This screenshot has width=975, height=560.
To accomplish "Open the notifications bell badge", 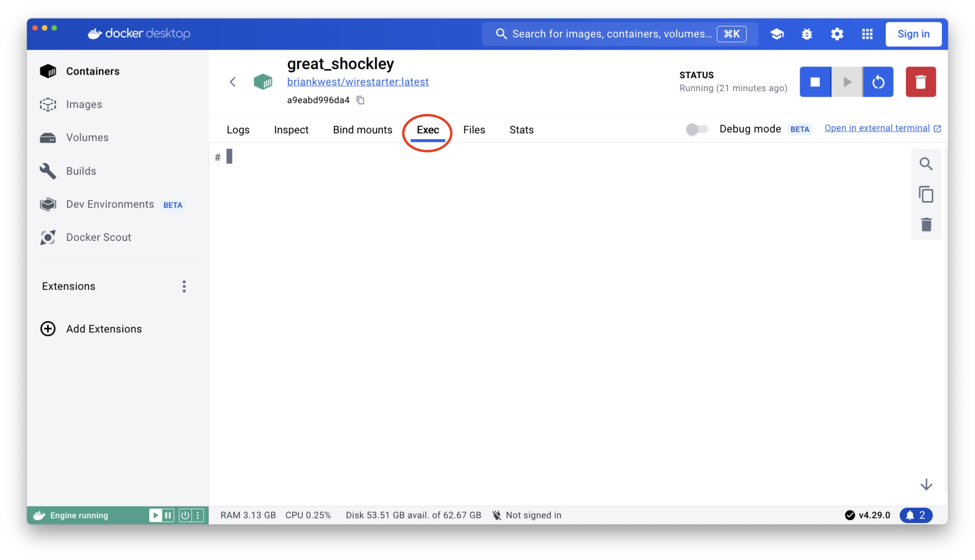I will click(916, 515).
